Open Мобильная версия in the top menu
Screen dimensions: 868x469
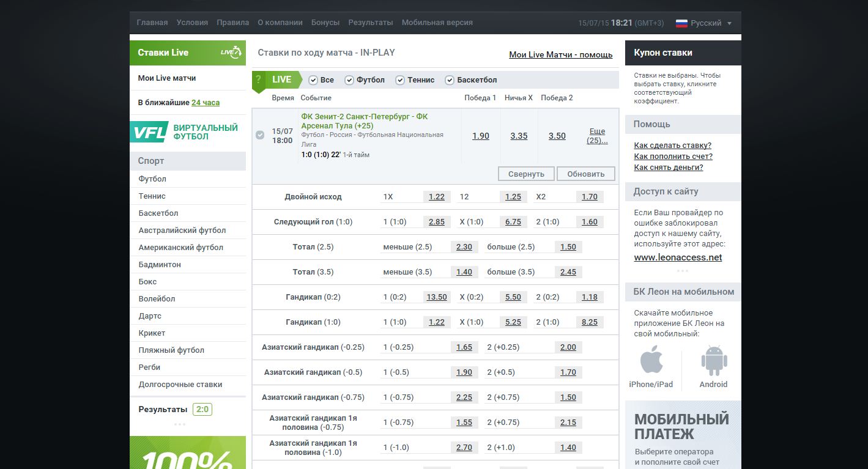tap(437, 23)
